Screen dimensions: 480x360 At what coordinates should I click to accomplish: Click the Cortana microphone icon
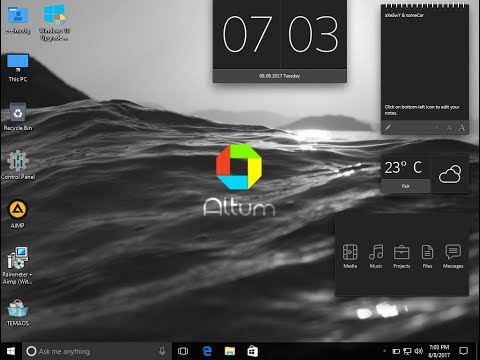click(162, 351)
